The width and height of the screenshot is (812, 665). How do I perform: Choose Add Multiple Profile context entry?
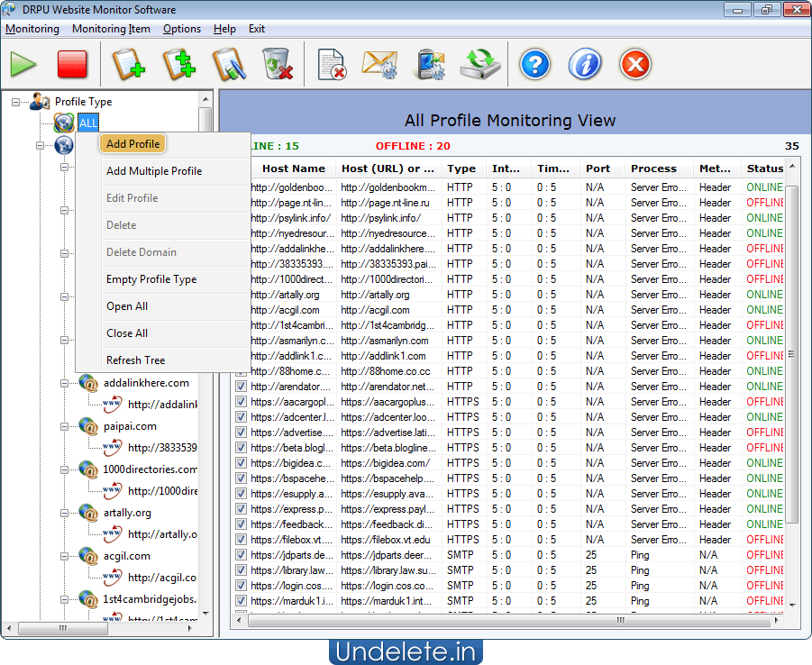point(154,171)
